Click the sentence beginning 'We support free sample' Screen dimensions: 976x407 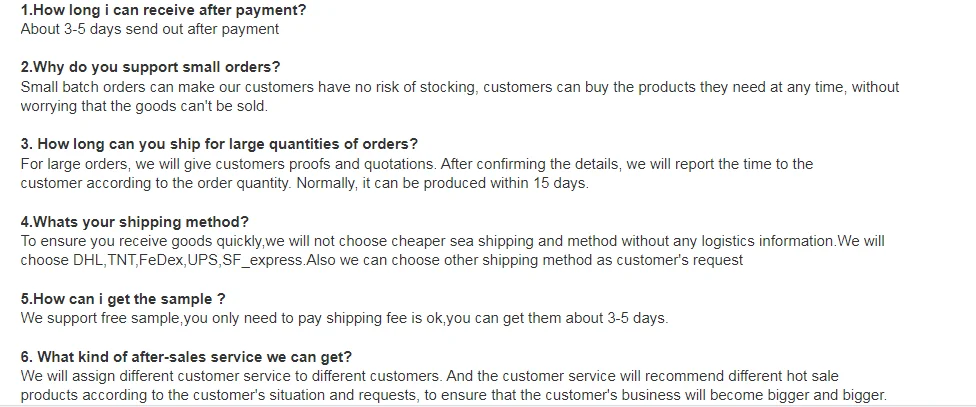tap(344, 319)
